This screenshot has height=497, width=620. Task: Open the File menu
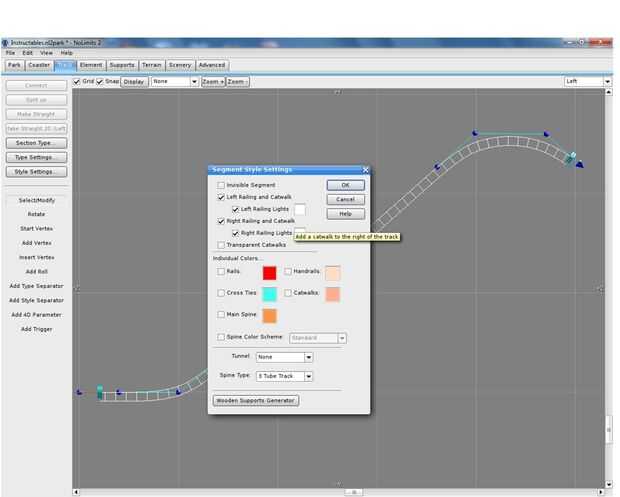coord(10,53)
